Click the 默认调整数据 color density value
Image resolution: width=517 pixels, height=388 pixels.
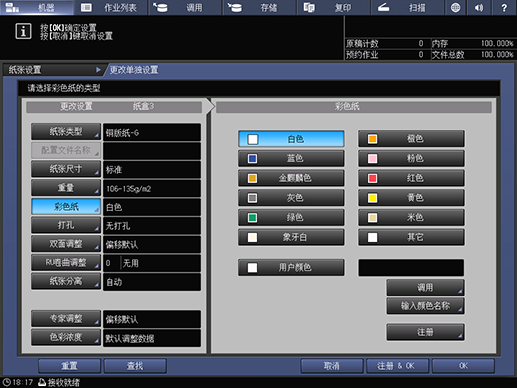click(152, 338)
